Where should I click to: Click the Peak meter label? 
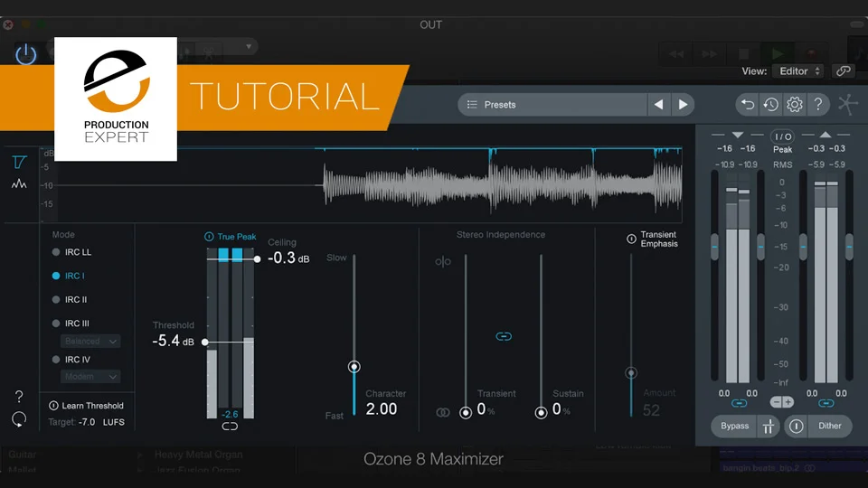pyautogui.click(x=782, y=149)
